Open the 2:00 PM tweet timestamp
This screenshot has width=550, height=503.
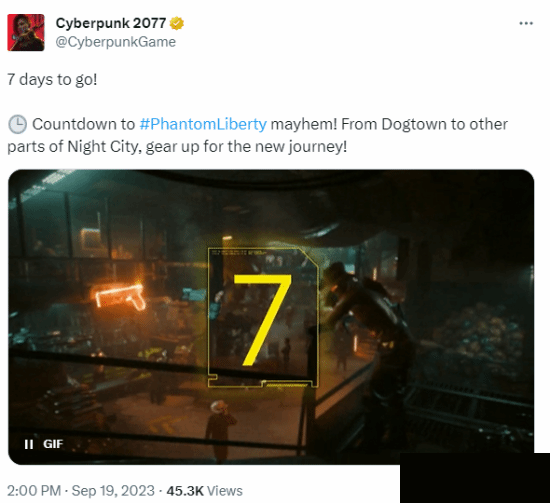[x=34, y=491]
